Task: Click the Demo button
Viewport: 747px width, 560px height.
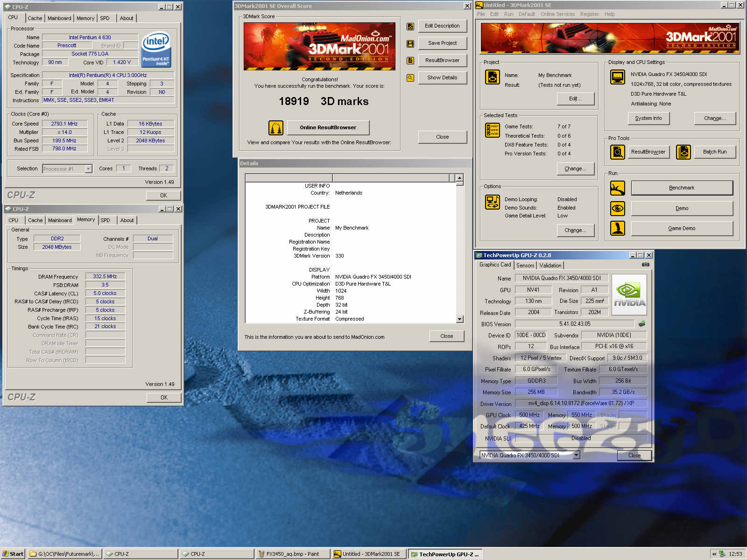Action: pyautogui.click(x=682, y=209)
